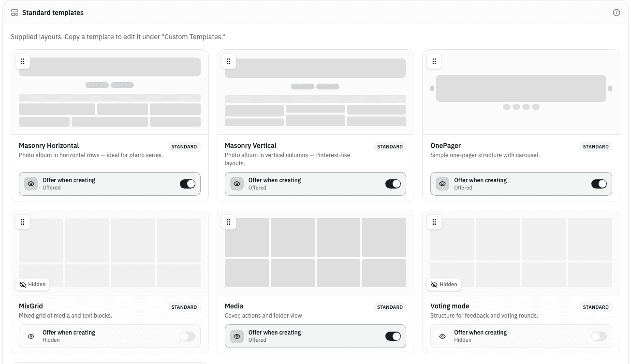Click the eye icon in Masonry Horizontal card
Screen dimensions: 631x364
pyautogui.click(x=31, y=184)
